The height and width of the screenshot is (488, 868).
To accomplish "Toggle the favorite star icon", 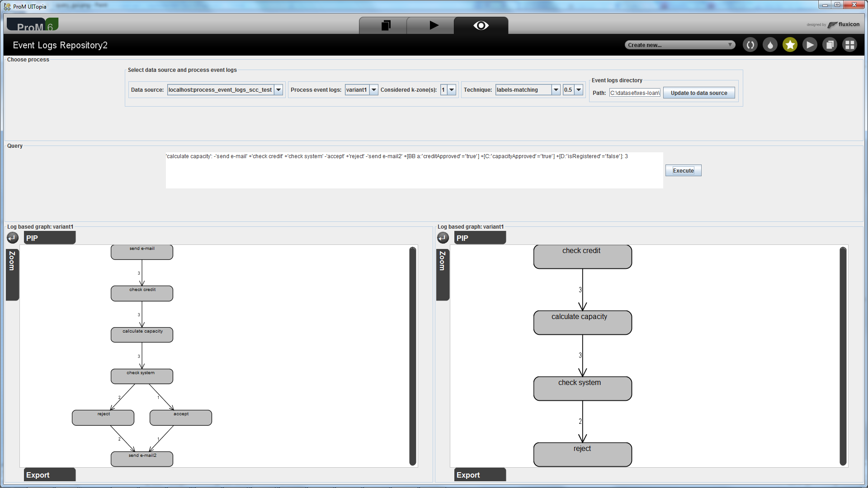I will (x=790, y=45).
